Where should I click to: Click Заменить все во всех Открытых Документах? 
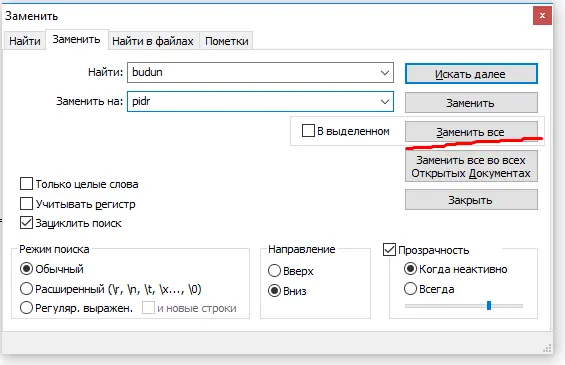click(471, 166)
